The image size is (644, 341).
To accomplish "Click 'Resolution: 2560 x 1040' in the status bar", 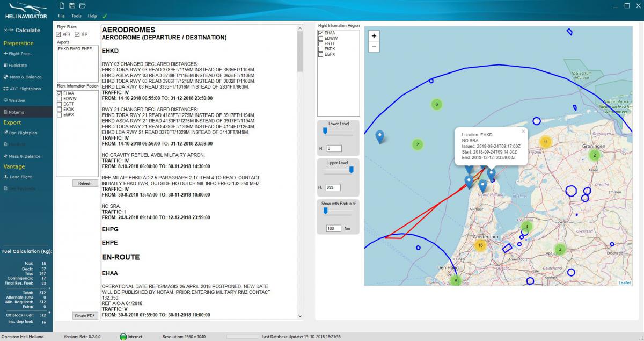I will 184,337.
